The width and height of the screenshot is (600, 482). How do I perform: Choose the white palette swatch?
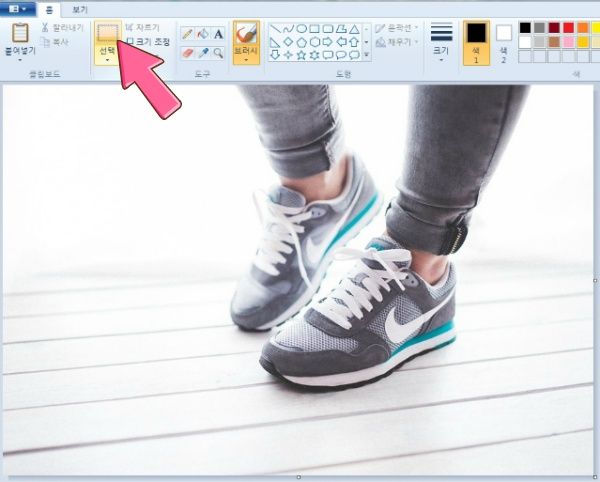point(525,42)
